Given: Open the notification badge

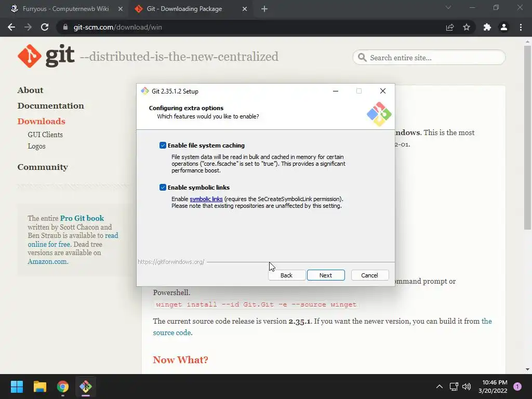Looking at the screenshot, I should pyautogui.click(x=517, y=387).
